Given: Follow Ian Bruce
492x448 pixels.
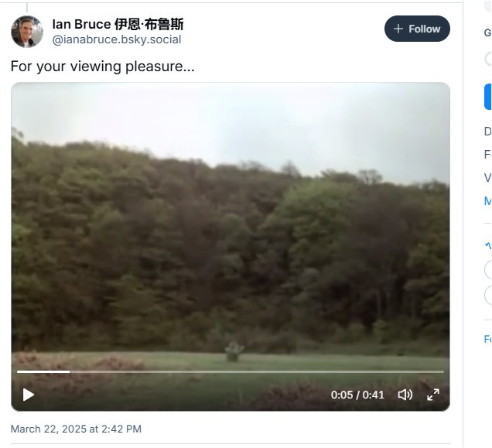Looking at the screenshot, I should [x=417, y=29].
